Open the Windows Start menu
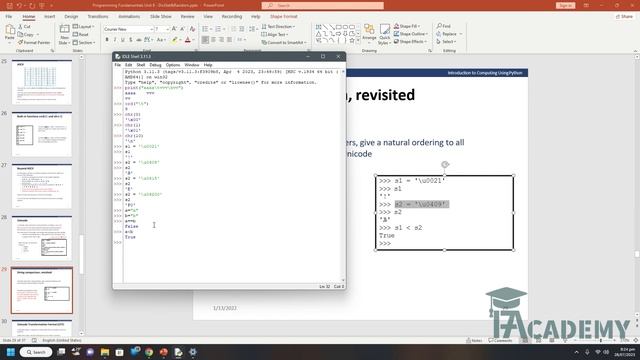 (11, 352)
